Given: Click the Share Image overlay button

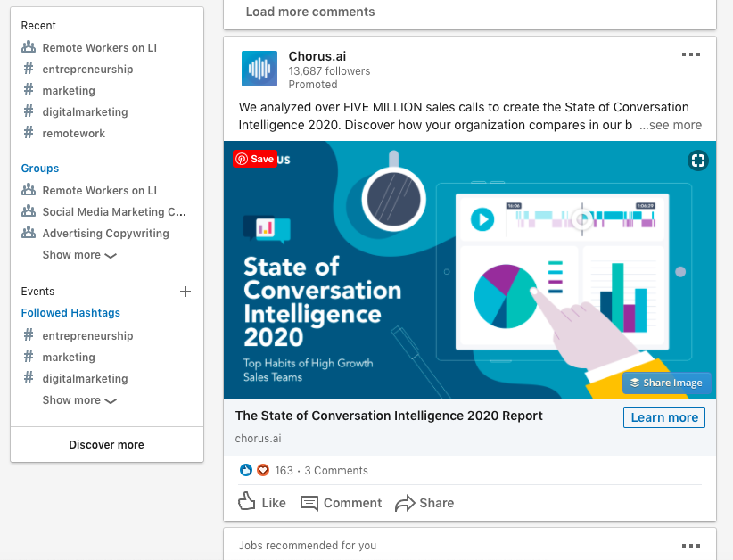Looking at the screenshot, I should tap(666, 383).
